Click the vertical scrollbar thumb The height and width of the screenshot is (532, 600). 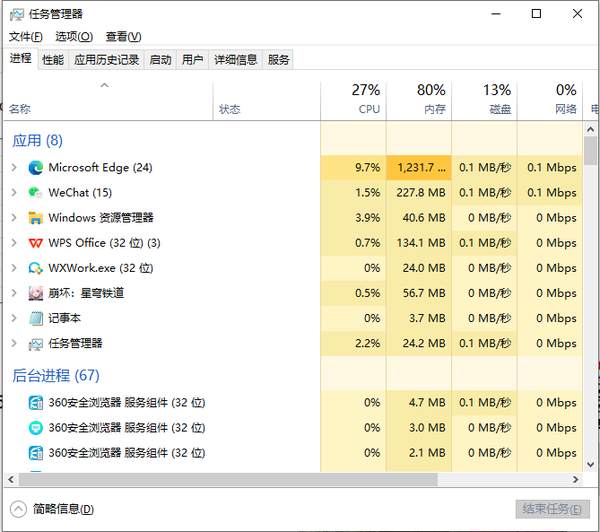[590, 150]
